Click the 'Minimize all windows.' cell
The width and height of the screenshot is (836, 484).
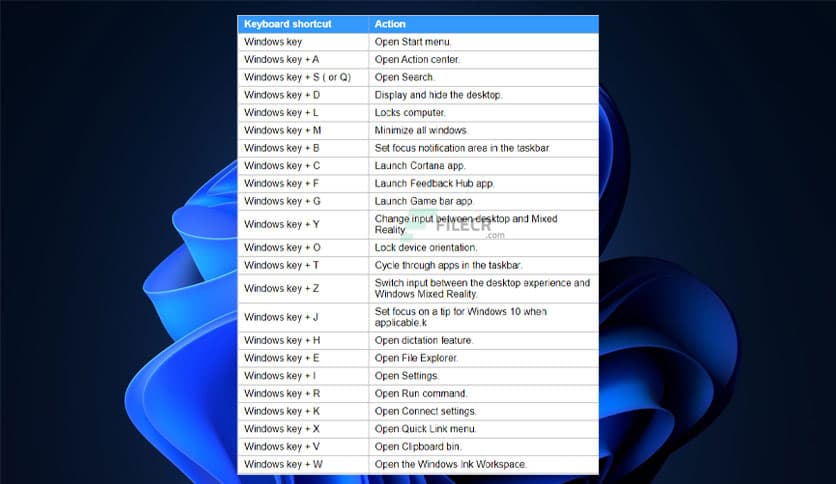tap(484, 130)
